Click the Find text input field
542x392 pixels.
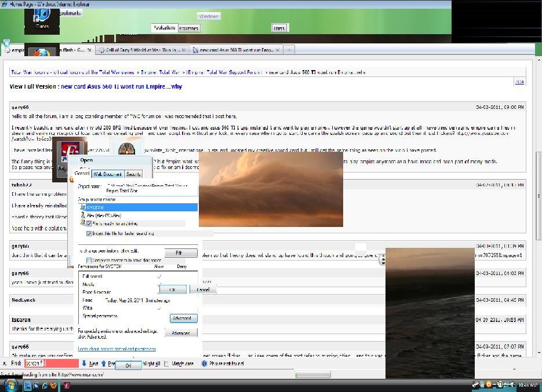[x=51, y=364]
